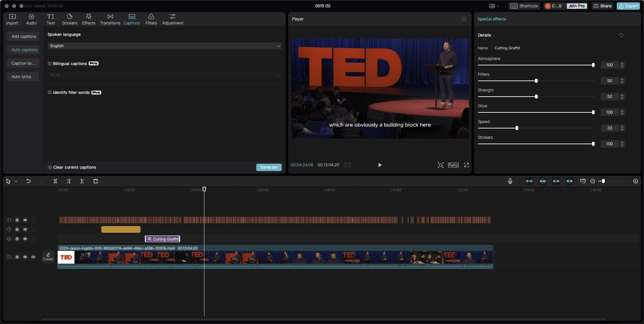
Task: Export the video
Action: 628,6
